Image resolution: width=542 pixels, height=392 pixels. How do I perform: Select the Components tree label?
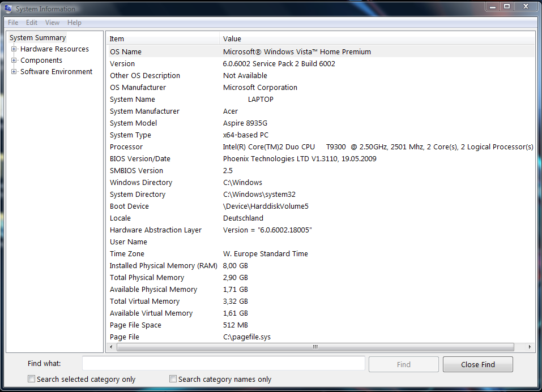tap(41, 61)
